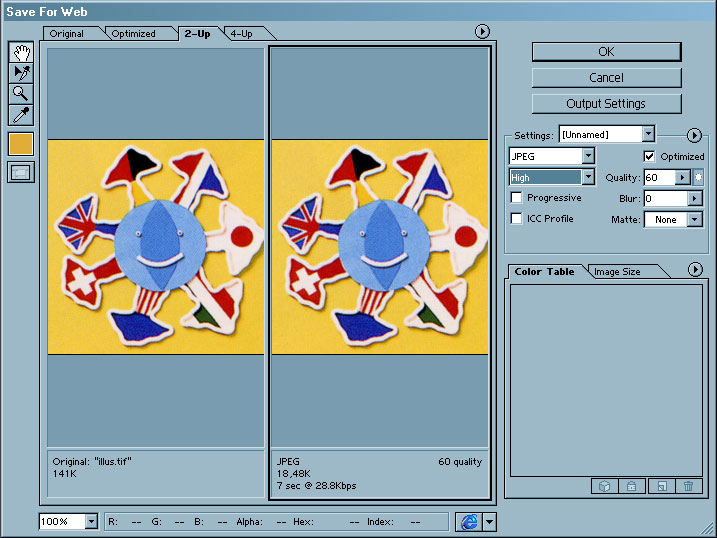Select the Zoom magnifier tool
Screen dimensions: 717x538
(21, 94)
